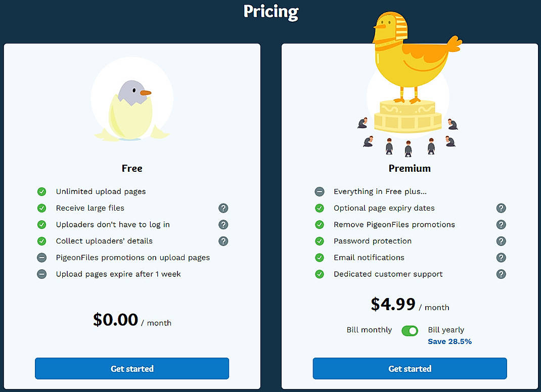Show info for Dedicated customer support
This screenshot has width=541, height=392.
pyautogui.click(x=501, y=274)
